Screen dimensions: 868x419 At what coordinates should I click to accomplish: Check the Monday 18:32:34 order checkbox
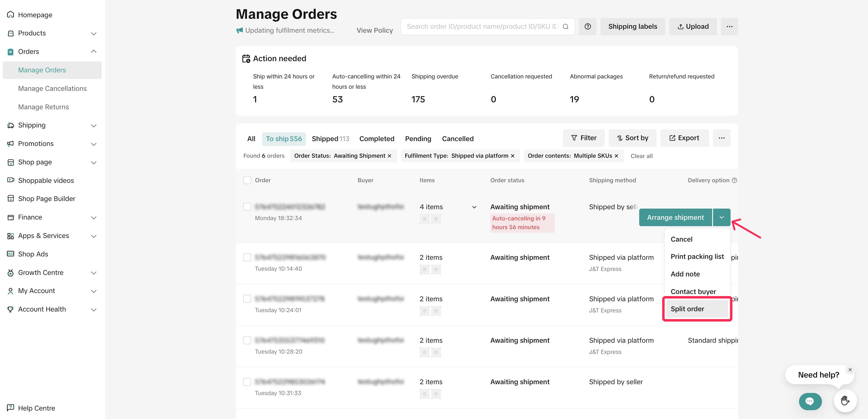247,207
